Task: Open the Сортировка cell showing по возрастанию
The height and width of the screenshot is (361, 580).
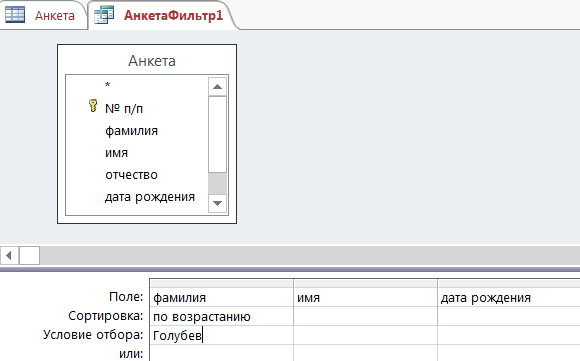Action: [221, 317]
